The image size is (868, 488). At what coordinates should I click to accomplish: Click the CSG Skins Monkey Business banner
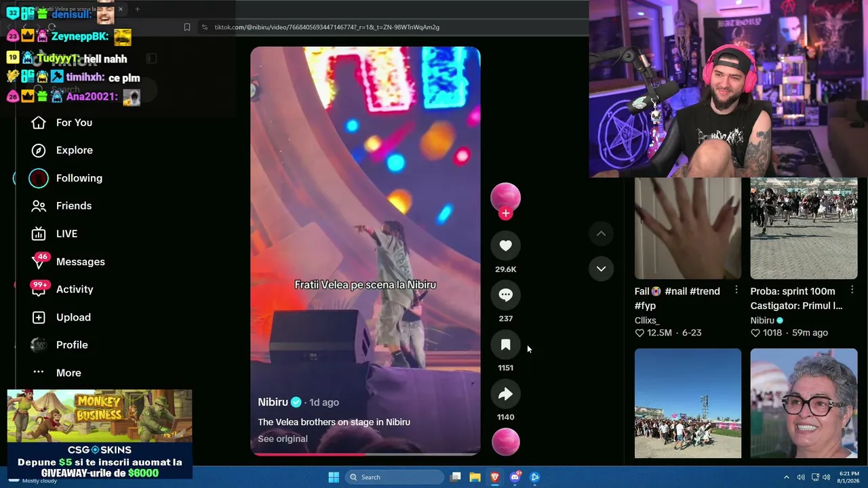click(100, 434)
